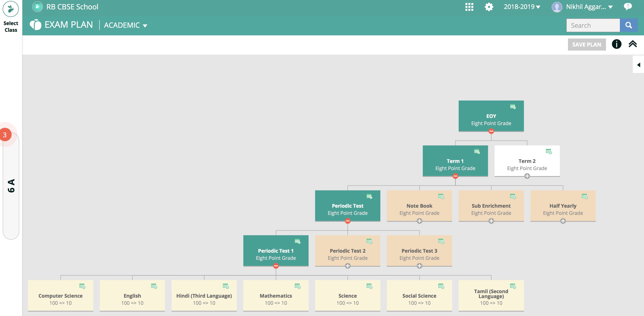
Task: Click the table icon on EOY node
Action: 513,107
